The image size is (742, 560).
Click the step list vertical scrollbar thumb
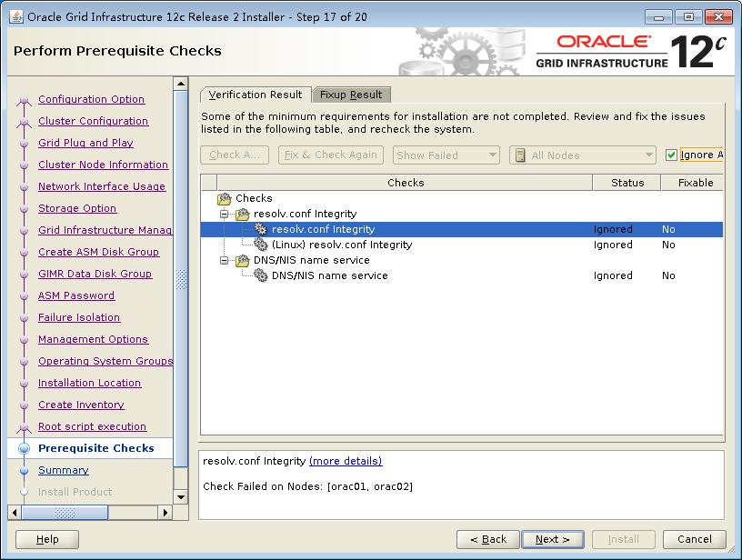pyautogui.click(x=181, y=279)
